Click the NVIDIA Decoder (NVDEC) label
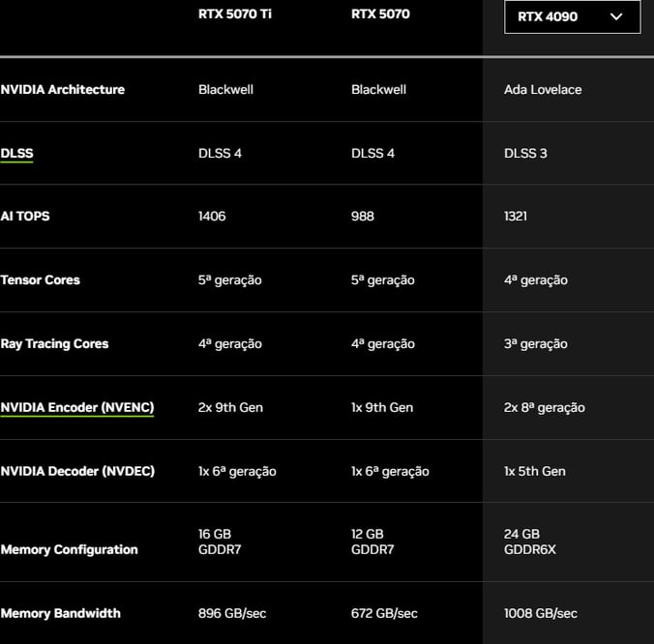Screen dimensions: 654x644 (77, 471)
